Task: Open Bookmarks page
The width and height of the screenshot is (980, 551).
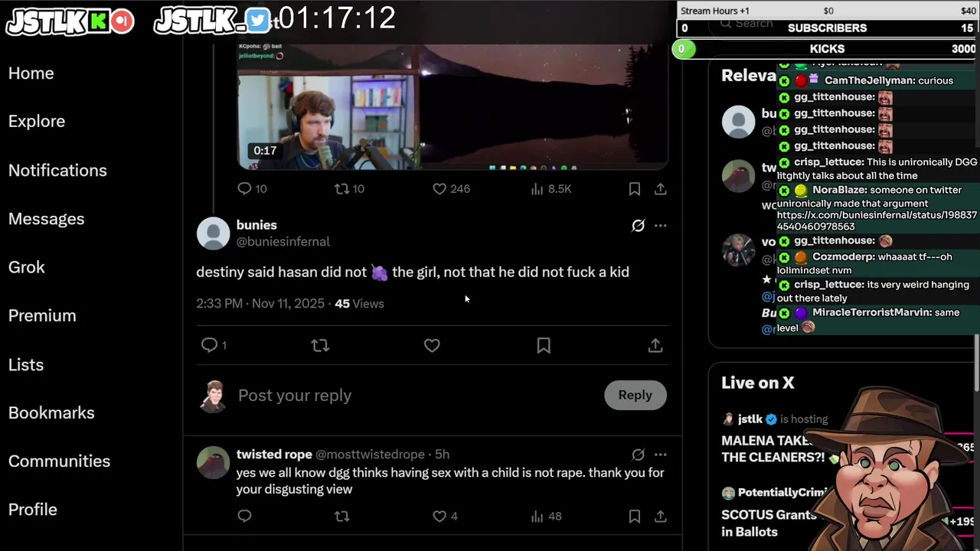Action: [x=51, y=413]
